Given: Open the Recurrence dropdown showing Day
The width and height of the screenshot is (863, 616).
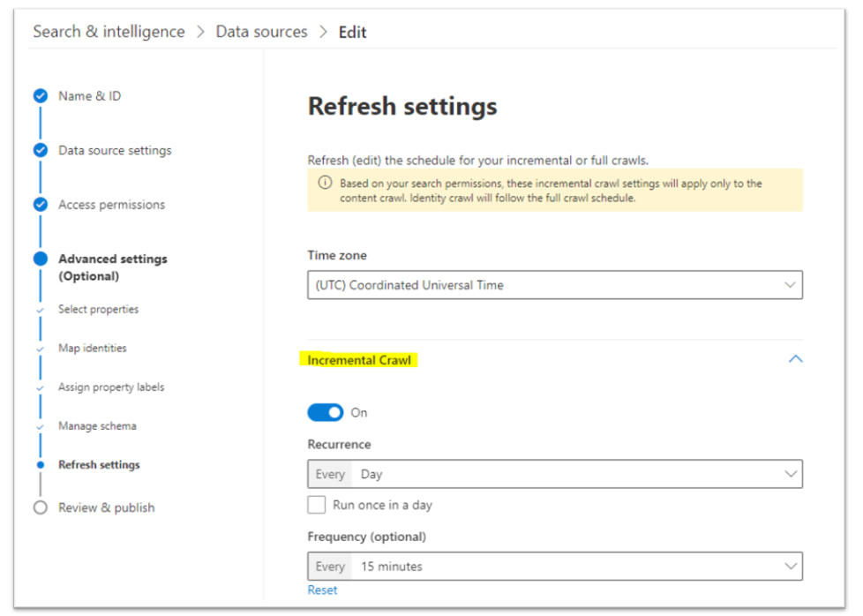Looking at the screenshot, I should pyautogui.click(x=792, y=474).
